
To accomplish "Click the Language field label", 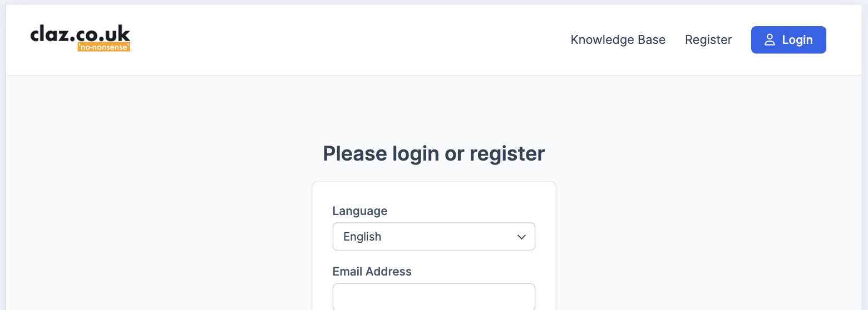I will coord(359,211).
